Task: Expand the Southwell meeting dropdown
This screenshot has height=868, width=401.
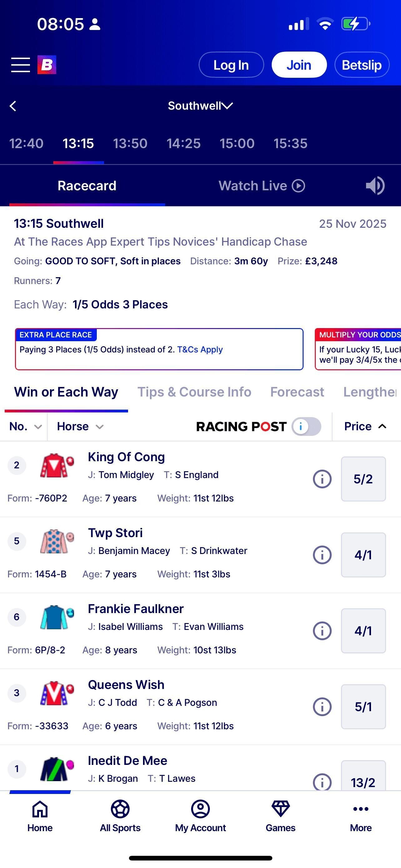Action: [200, 106]
